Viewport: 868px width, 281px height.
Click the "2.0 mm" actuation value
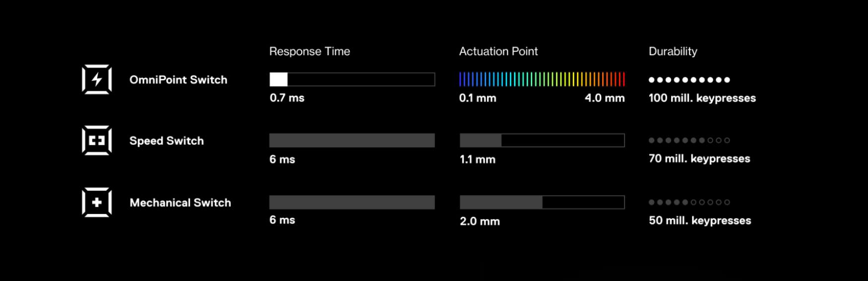pos(480,221)
